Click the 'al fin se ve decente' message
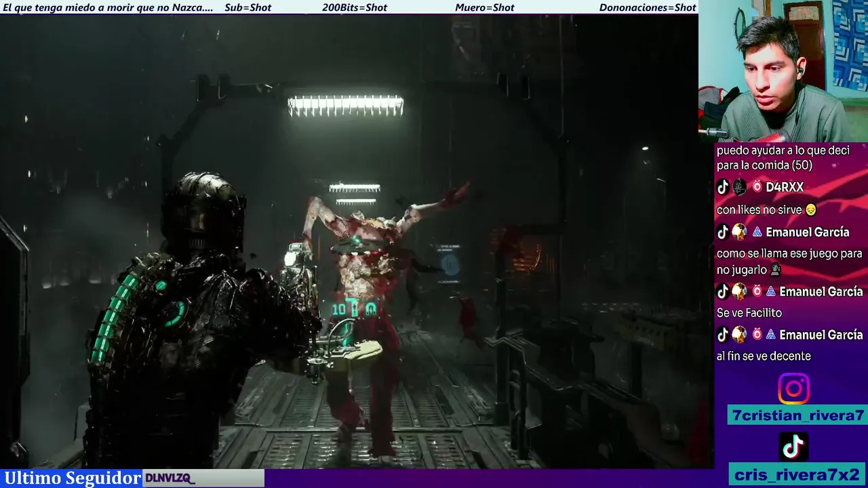Image resolution: width=868 pixels, height=488 pixels. click(764, 357)
